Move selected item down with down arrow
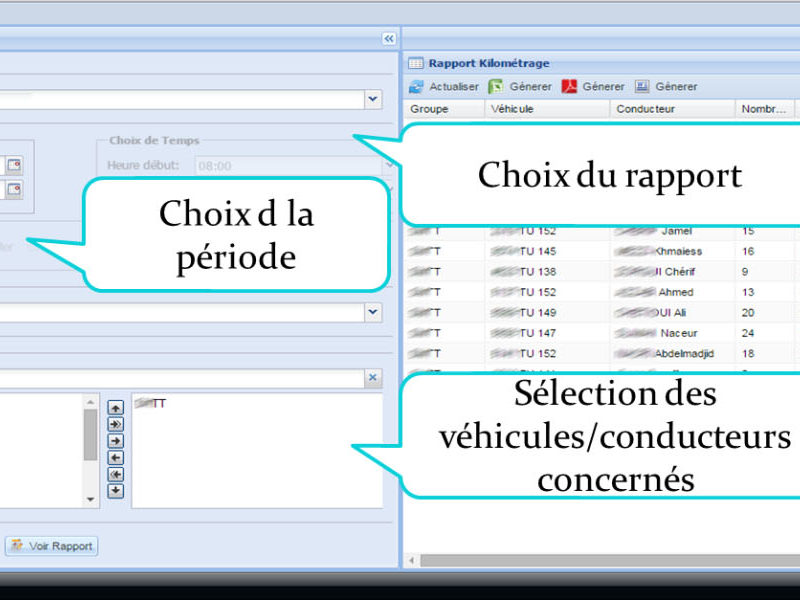 tap(116, 490)
